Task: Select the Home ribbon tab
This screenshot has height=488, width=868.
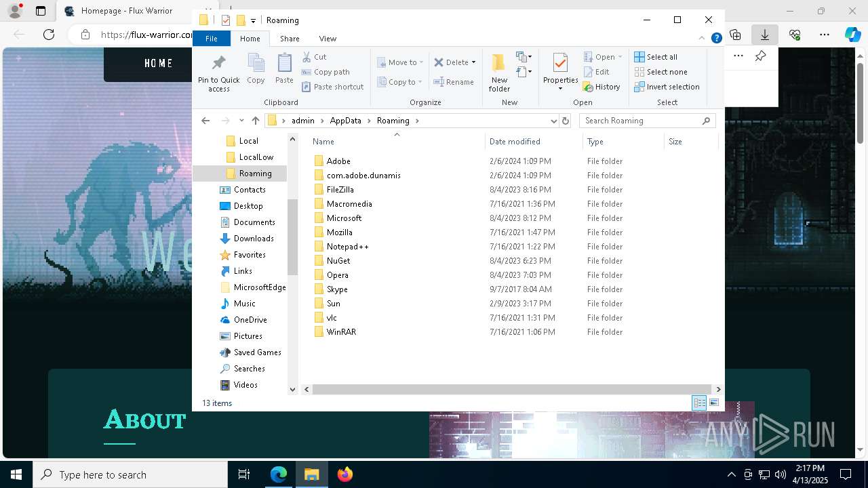Action: pos(250,39)
